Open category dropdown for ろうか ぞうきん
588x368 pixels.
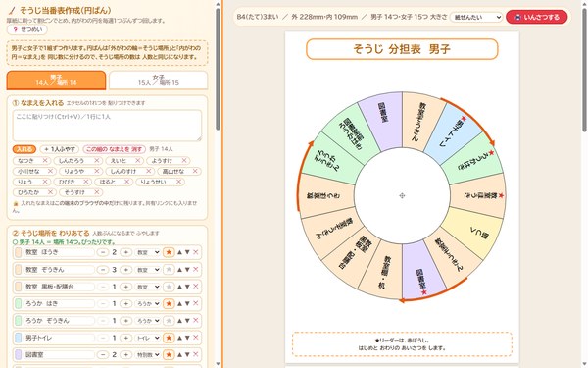click(x=148, y=321)
